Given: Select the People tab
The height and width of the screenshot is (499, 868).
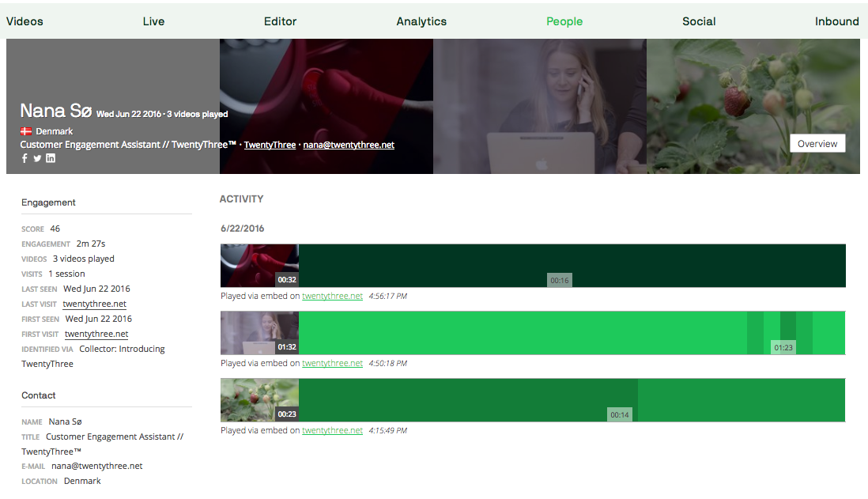Looking at the screenshot, I should pyautogui.click(x=564, y=21).
